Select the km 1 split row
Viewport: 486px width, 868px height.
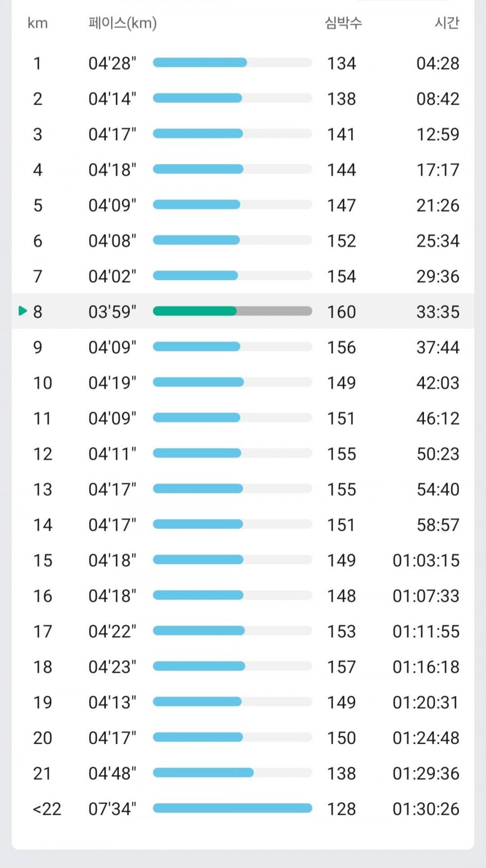point(243,63)
